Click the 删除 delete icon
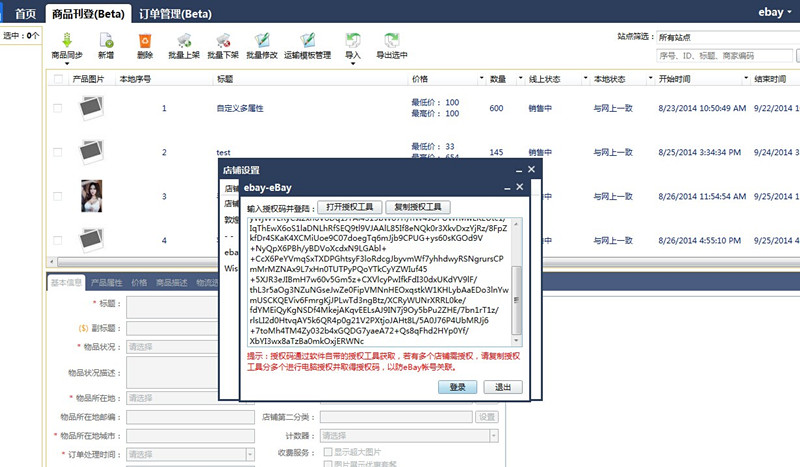 tap(145, 40)
